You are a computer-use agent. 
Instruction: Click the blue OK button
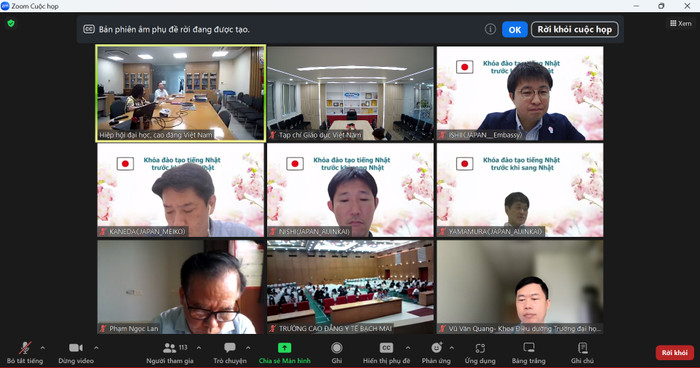(x=515, y=29)
